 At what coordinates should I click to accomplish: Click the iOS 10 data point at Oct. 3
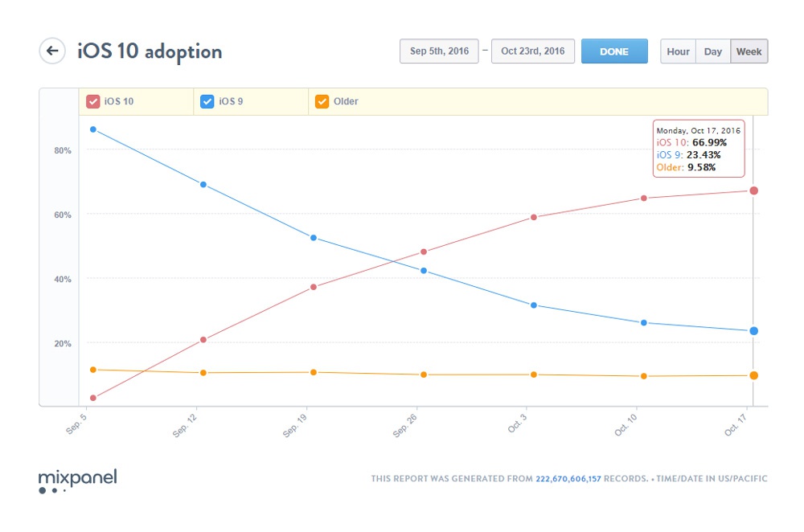534,217
